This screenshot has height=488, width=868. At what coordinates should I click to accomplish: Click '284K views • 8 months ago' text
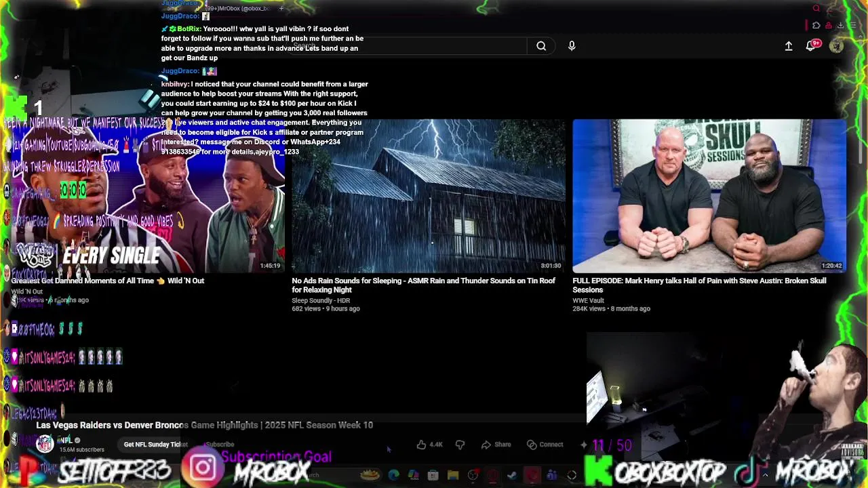tap(611, 308)
